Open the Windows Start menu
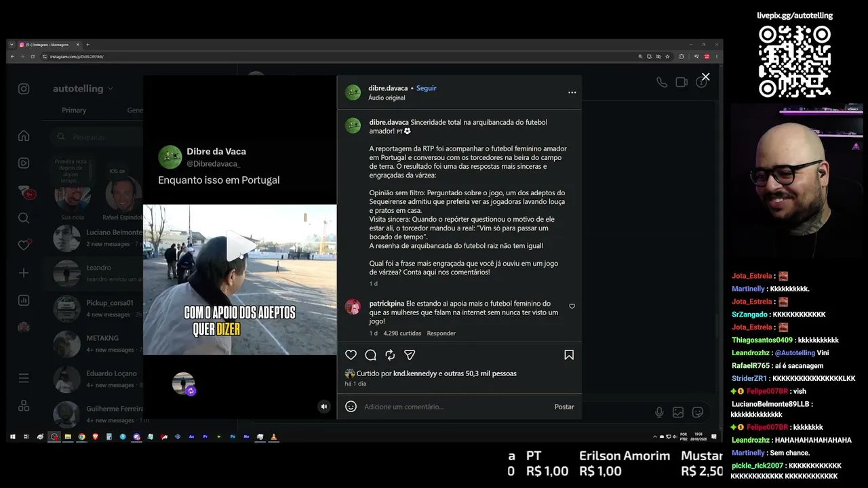 tap(12, 437)
